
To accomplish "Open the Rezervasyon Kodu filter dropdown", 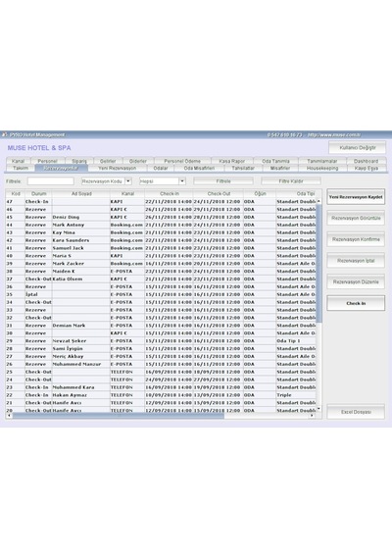I will pyautogui.click(x=128, y=181).
